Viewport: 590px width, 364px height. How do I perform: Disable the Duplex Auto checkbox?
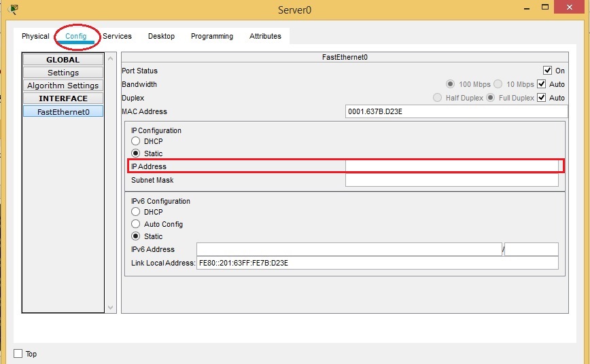click(x=542, y=98)
